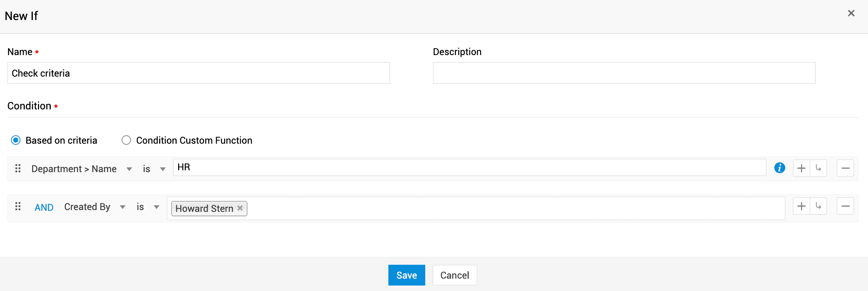The image size is (868, 291).
Task: Click the HR value input field
Action: tap(469, 167)
